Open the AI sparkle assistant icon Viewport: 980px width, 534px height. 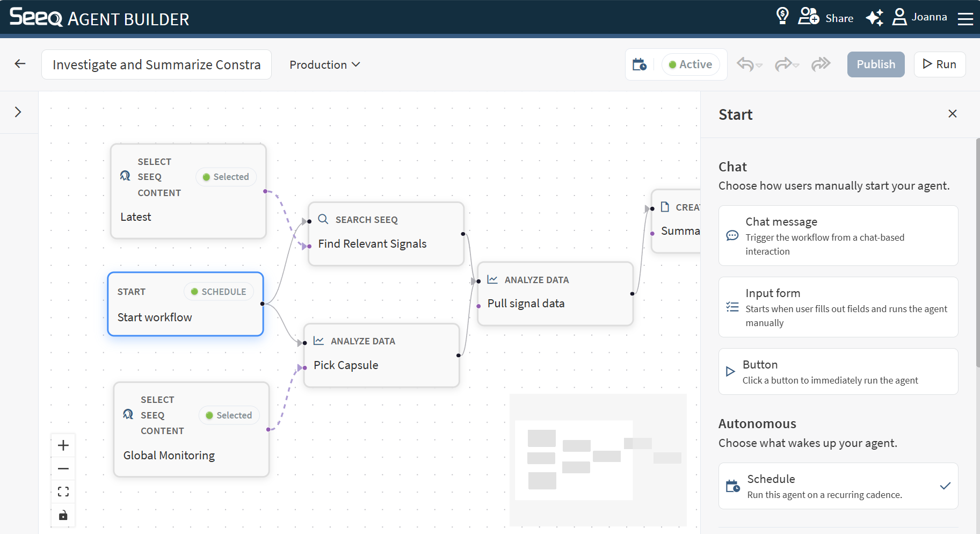click(874, 18)
